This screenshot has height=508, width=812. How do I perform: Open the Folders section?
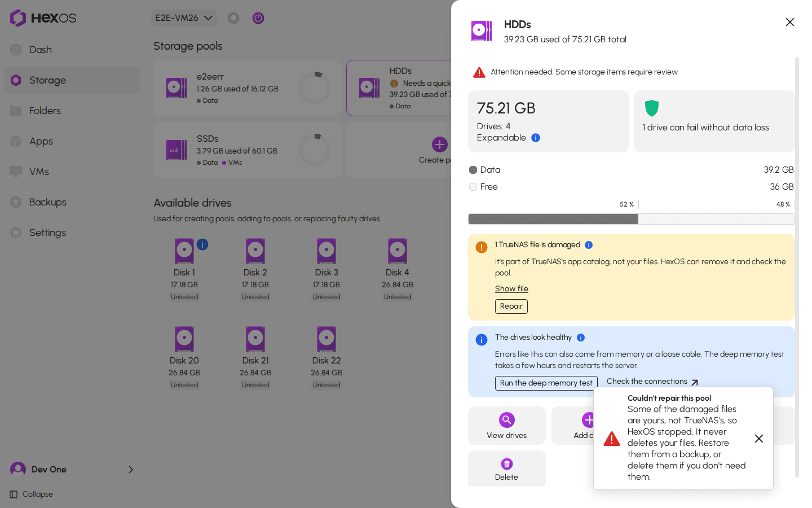[72, 111]
